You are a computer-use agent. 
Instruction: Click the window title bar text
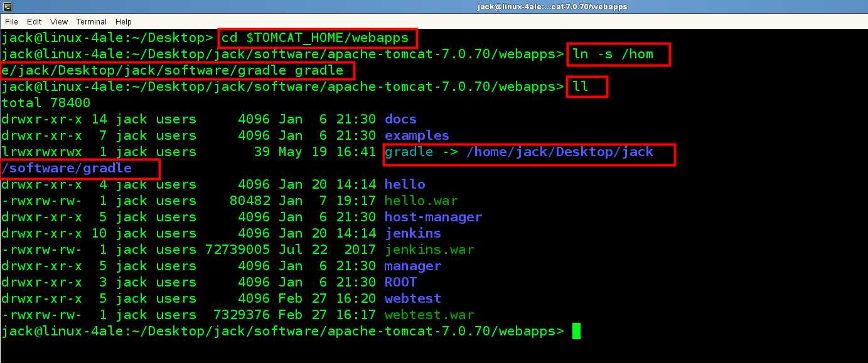[x=552, y=7]
